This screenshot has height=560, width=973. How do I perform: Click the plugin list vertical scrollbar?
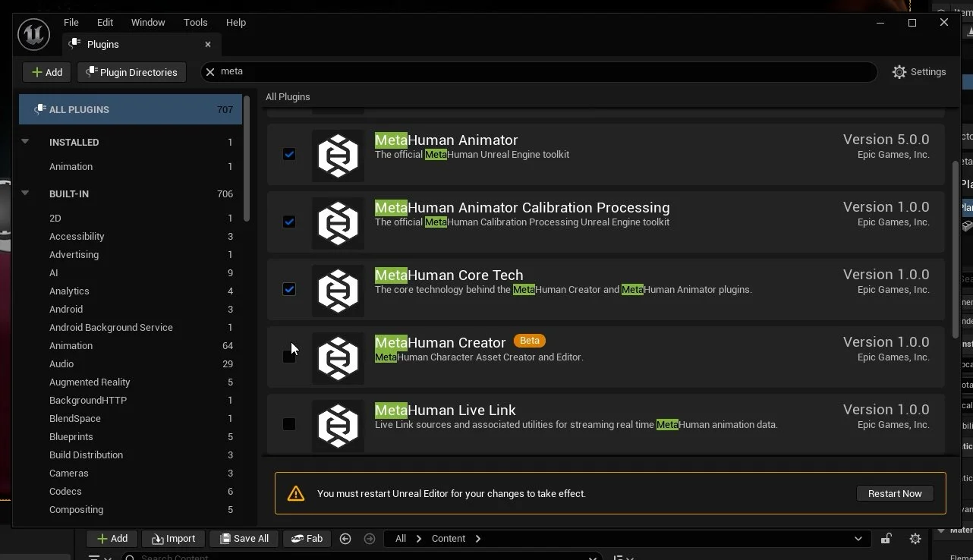[955, 249]
